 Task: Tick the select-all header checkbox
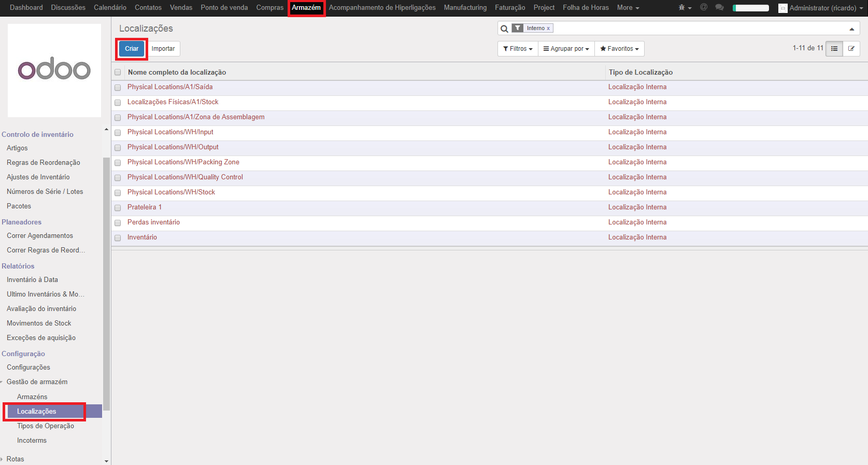coord(118,73)
